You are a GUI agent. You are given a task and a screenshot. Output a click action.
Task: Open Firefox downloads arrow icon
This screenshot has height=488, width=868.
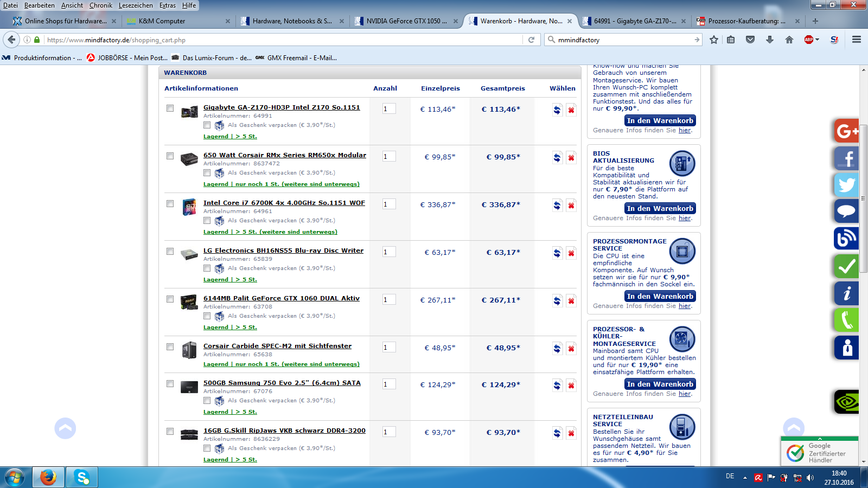(x=770, y=40)
